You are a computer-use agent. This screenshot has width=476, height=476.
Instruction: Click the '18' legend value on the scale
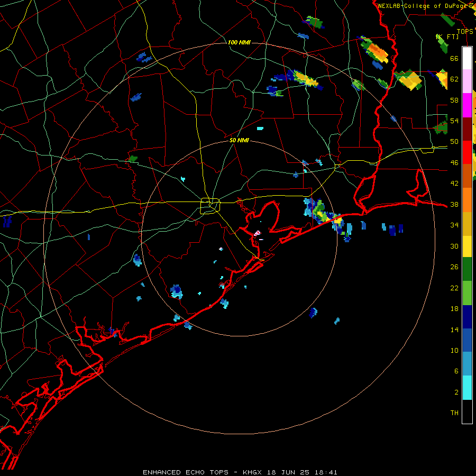[x=454, y=309]
